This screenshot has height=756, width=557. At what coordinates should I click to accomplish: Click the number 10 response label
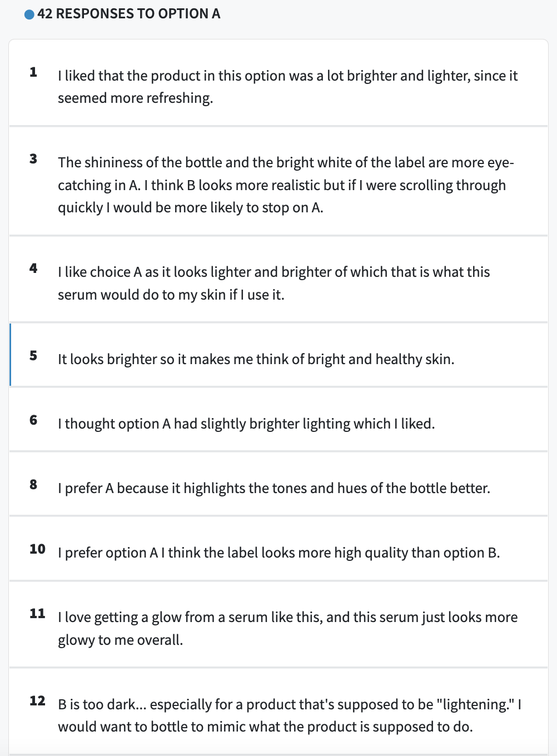click(x=37, y=549)
